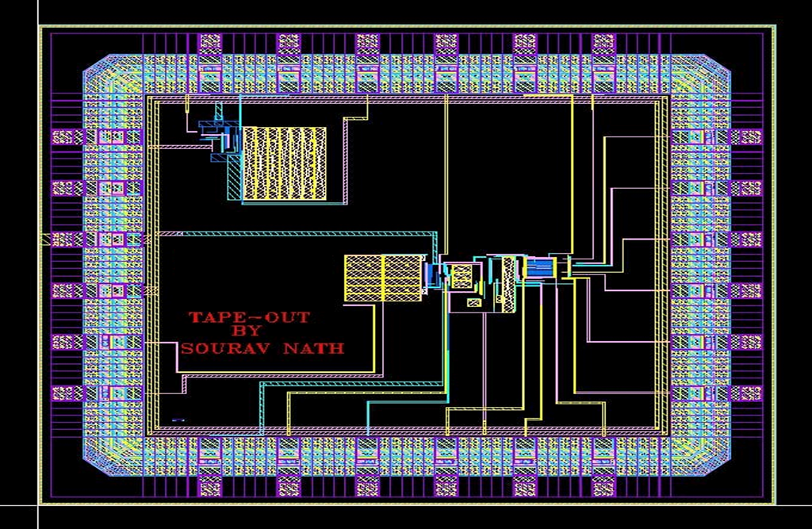Select the bottommost bond pad on right edge
812x529 pixels.
[x=745, y=393]
